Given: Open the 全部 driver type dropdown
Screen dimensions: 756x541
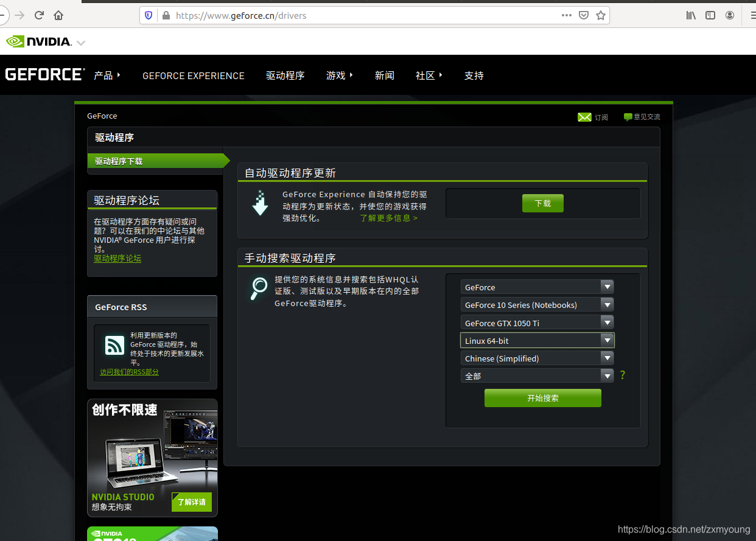Looking at the screenshot, I should pyautogui.click(x=537, y=375).
